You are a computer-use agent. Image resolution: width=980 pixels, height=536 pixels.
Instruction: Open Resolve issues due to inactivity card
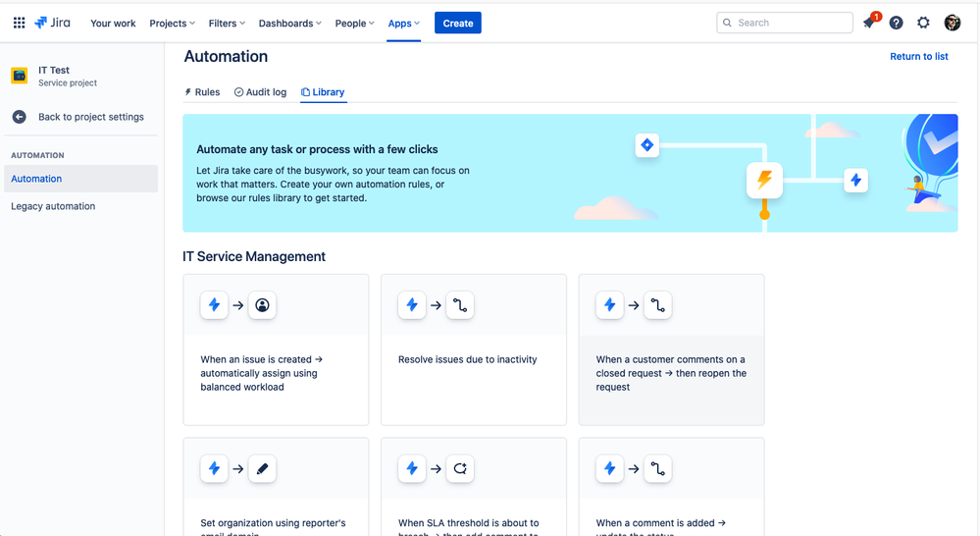click(x=474, y=349)
